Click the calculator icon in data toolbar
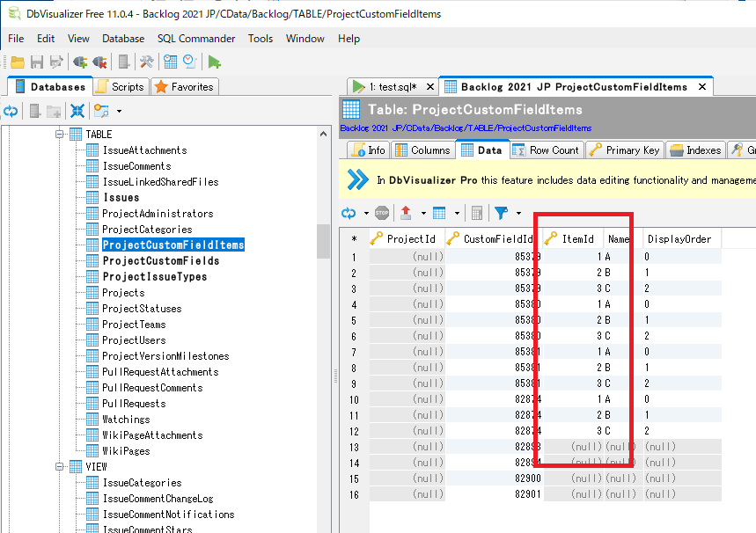 476,213
